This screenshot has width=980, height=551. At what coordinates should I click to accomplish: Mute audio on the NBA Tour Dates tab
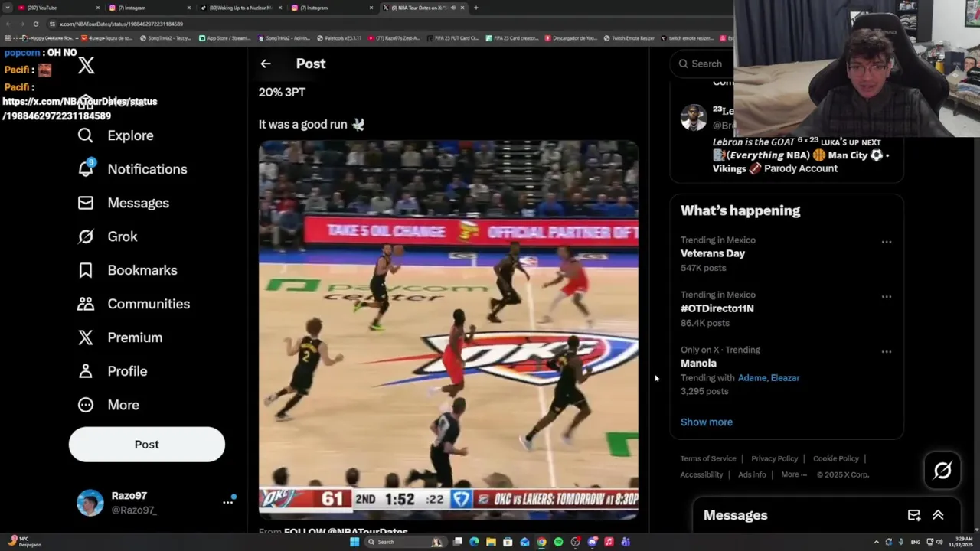pyautogui.click(x=453, y=8)
